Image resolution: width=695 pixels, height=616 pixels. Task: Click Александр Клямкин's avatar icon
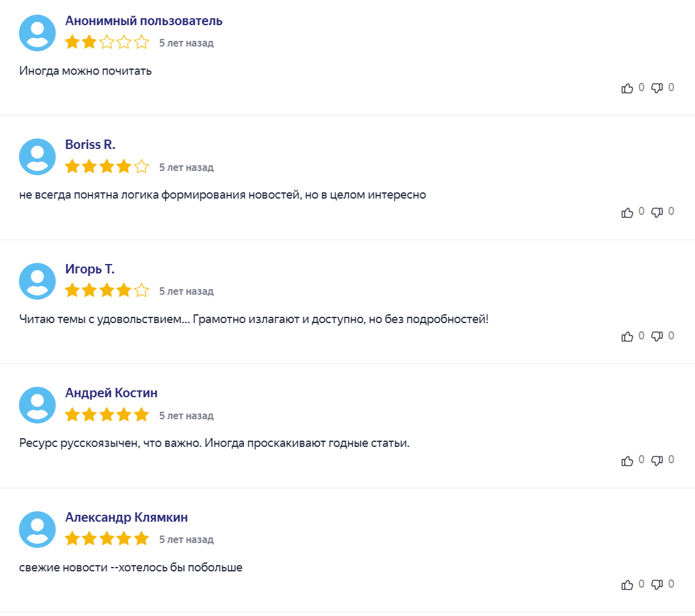coord(37,530)
